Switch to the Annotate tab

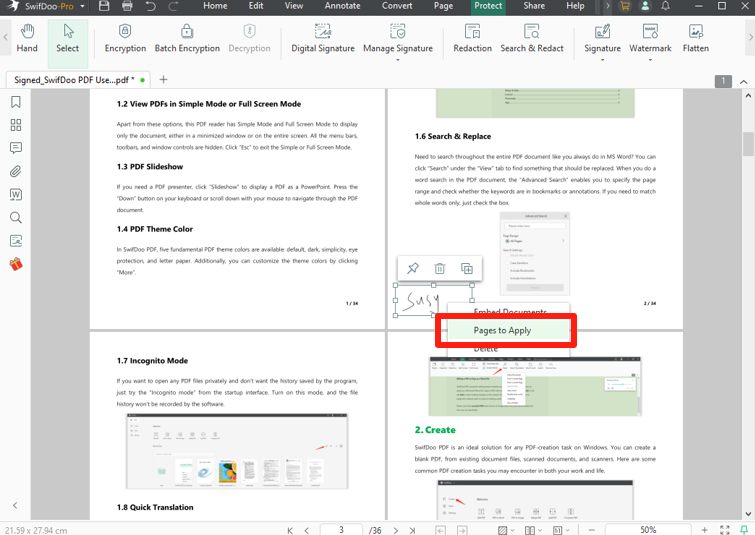(x=342, y=6)
